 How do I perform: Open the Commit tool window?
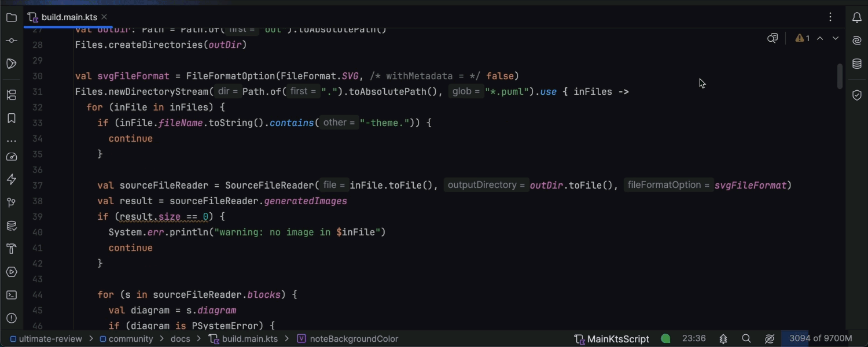12,40
